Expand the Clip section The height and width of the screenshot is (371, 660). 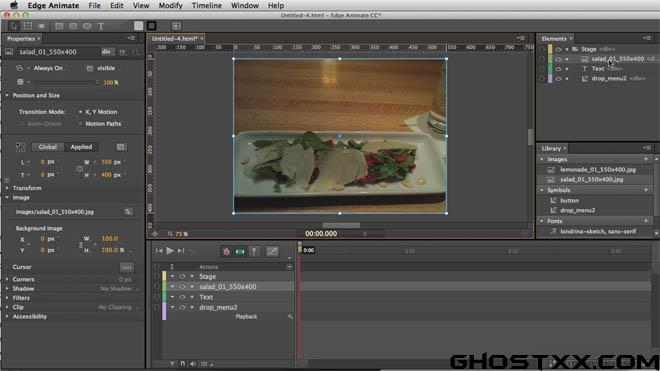coord(7,307)
